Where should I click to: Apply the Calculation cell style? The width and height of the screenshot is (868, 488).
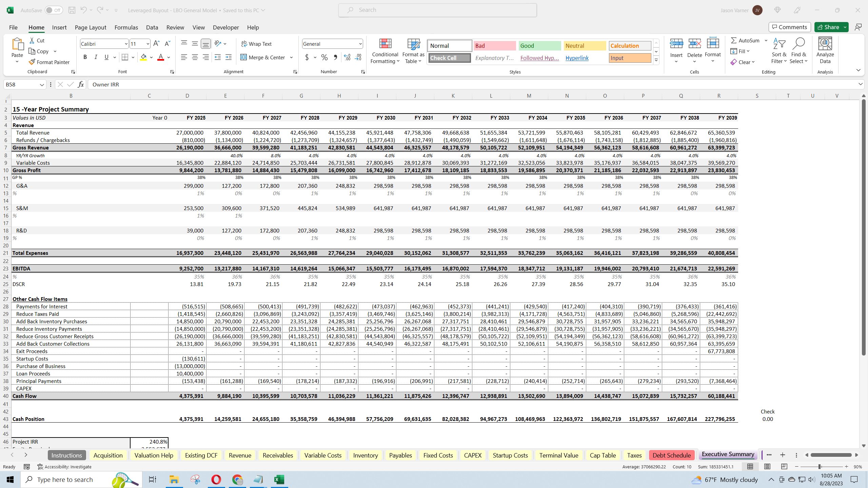[x=630, y=46]
